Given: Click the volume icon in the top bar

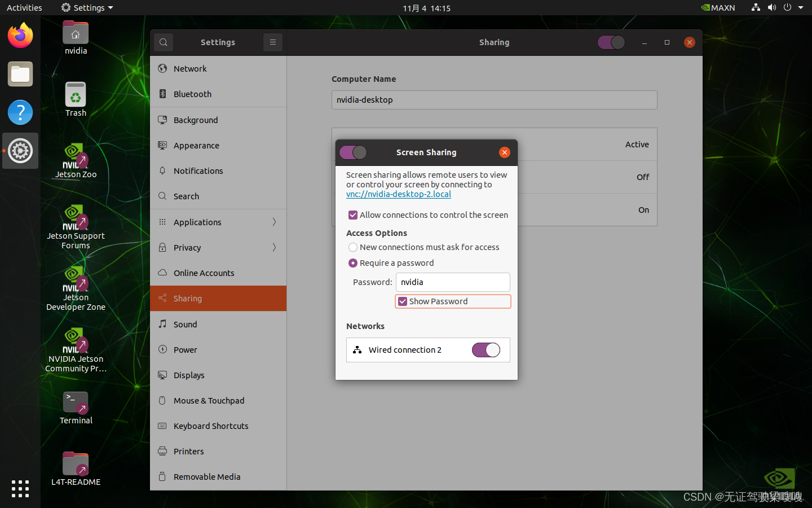Looking at the screenshot, I should (772, 7).
